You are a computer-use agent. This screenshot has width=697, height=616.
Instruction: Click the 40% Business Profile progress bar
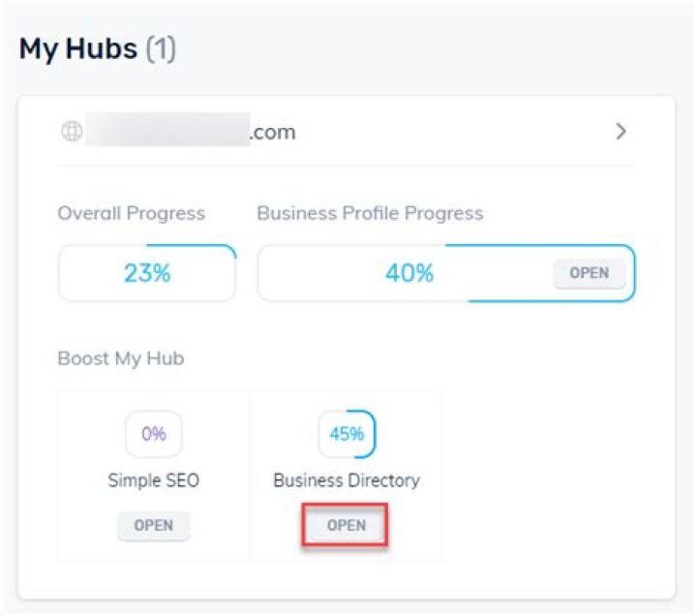point(446,272)
